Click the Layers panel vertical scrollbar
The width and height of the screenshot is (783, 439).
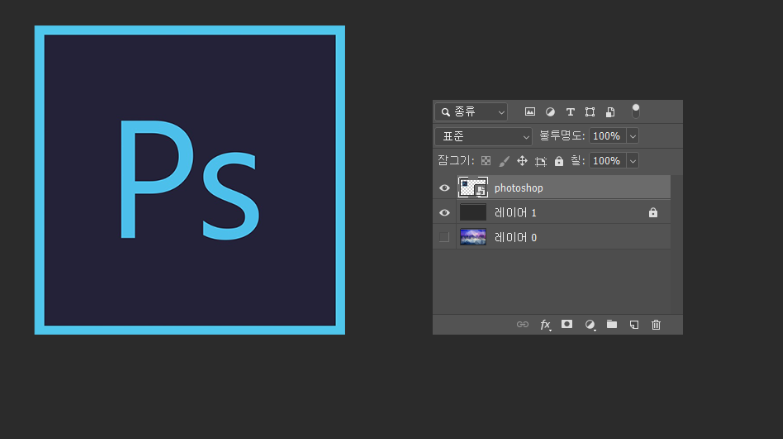677,244
